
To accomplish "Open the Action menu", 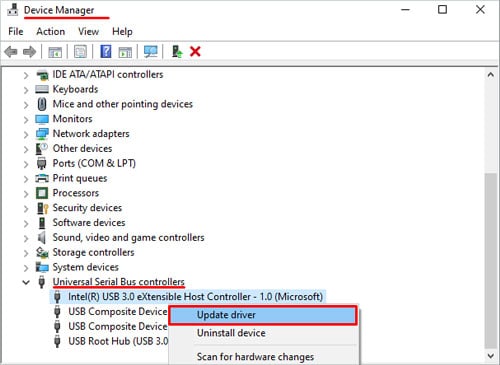I will tap(51, 32).
